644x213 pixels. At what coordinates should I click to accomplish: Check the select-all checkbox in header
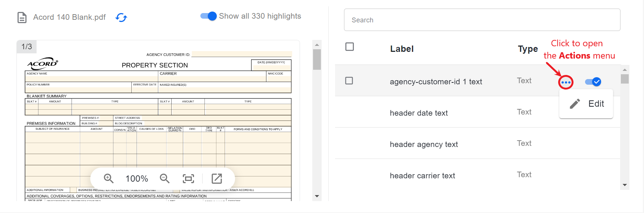(350, 47)
